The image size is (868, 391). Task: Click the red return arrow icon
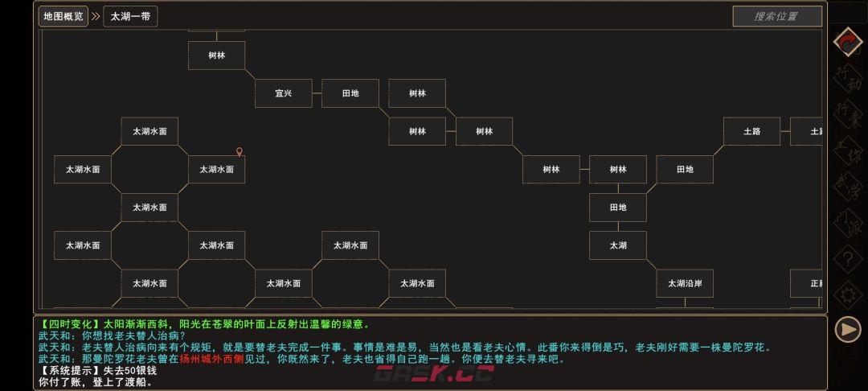click(x=847, y=42)
